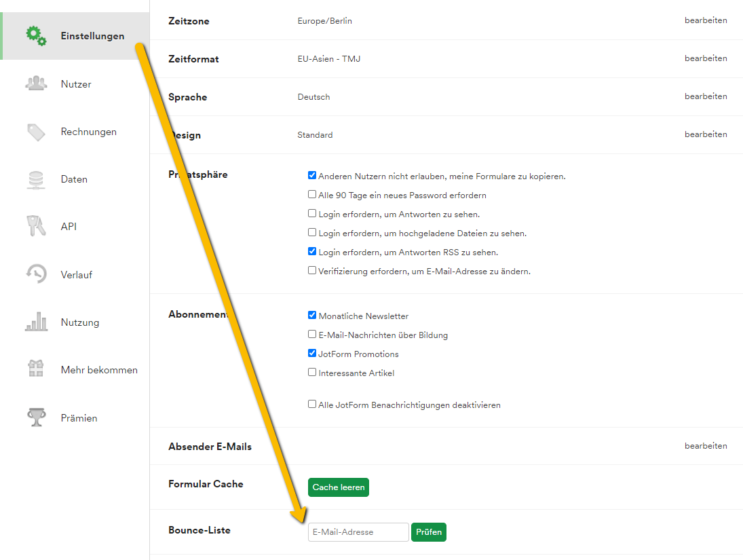Screen dimensions: 743x560
Task: Enable 90-day new password requirement checkbox
Action: (x=312, y=195)
